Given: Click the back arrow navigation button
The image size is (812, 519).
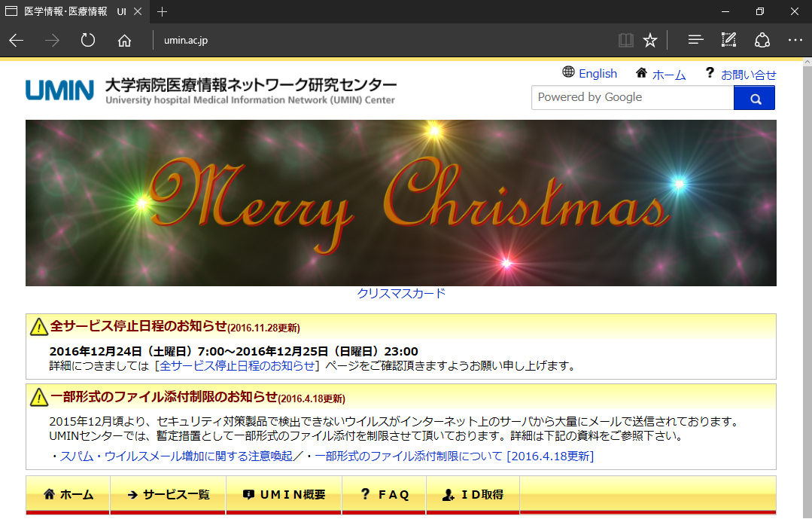Looking at the screenshot, I should [17, 40].
